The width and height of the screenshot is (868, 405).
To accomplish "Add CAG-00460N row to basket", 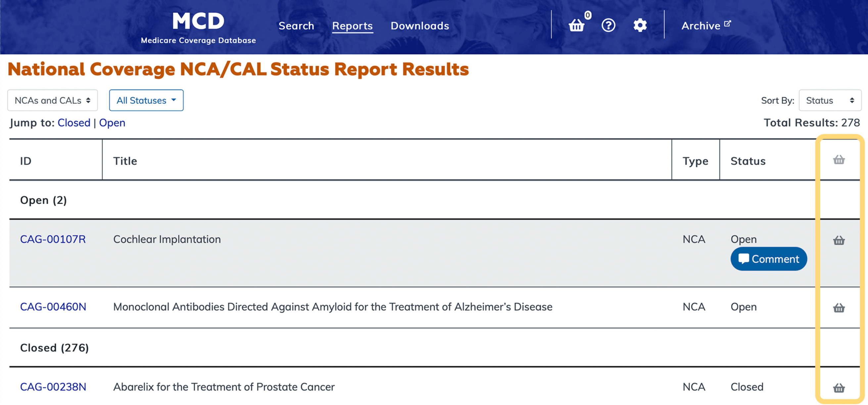I will 839,308.
